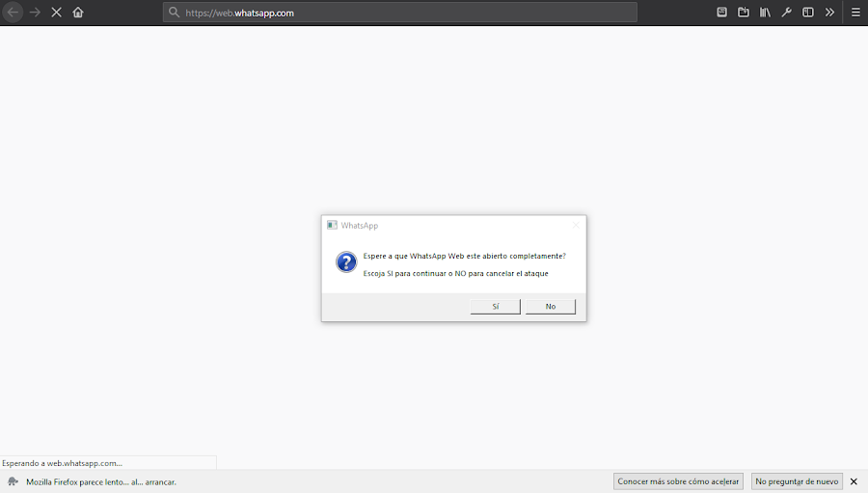This screenshot has width=868, height=493.
Task: Click the blue question mark icon
Action: coord(346,262)
